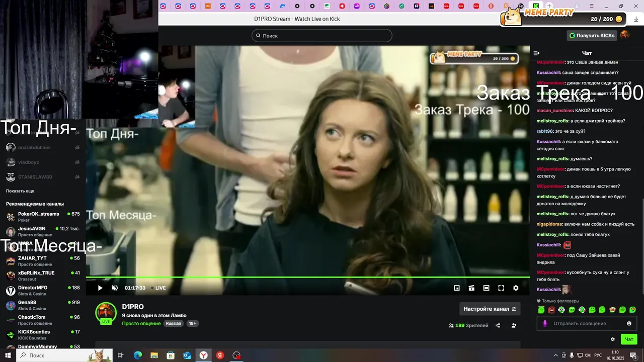This screenshot has height=362, width=644.
Task: Select vladboyz in followed list
Action: point(43,162)
